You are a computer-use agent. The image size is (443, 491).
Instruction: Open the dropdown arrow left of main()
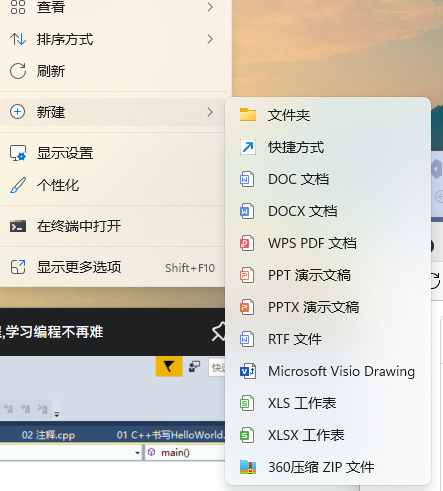click(137, 453)
